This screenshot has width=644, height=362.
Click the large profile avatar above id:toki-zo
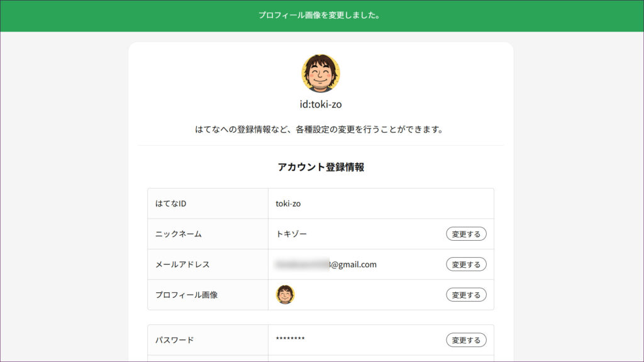321,74
